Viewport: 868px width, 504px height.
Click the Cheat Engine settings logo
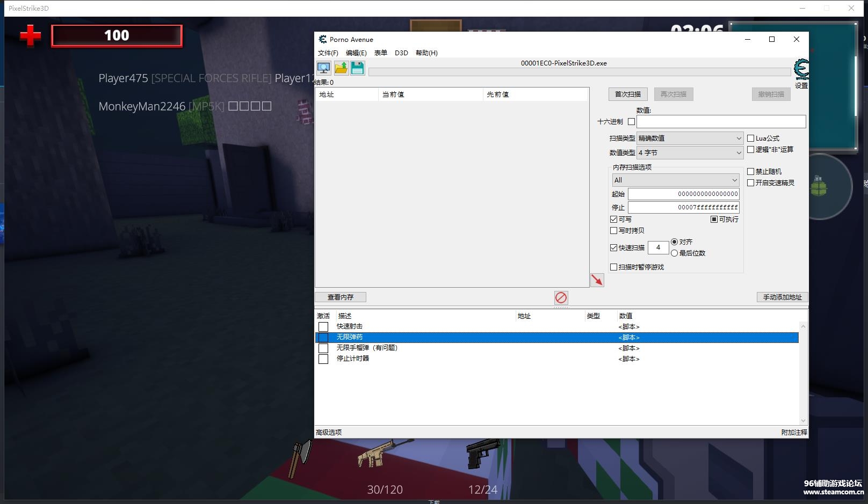click(801, 70)
